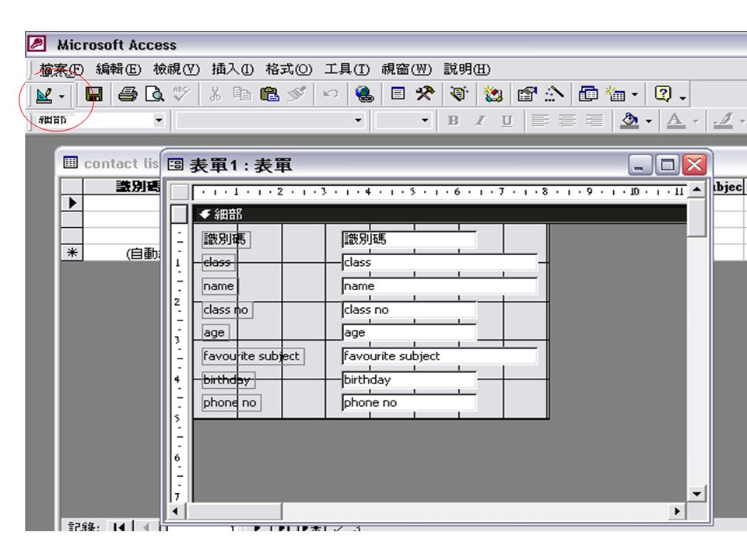747x560 pixels.
Task: Toggle Italic formatting
Action: click(480, 121)
